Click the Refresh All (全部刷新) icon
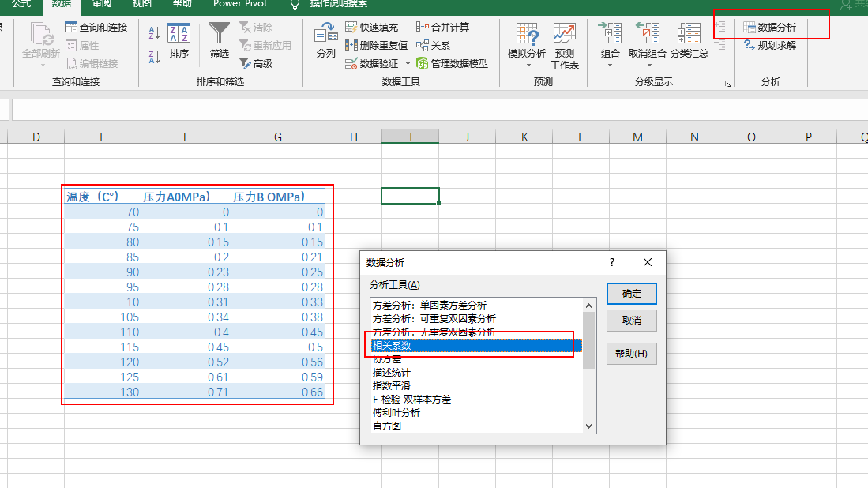 [x=40, y=34]
